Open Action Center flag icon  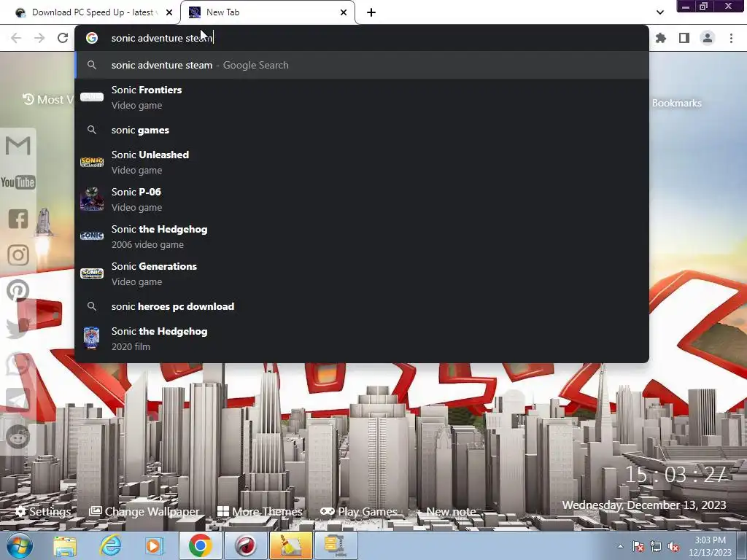(638, 547)
